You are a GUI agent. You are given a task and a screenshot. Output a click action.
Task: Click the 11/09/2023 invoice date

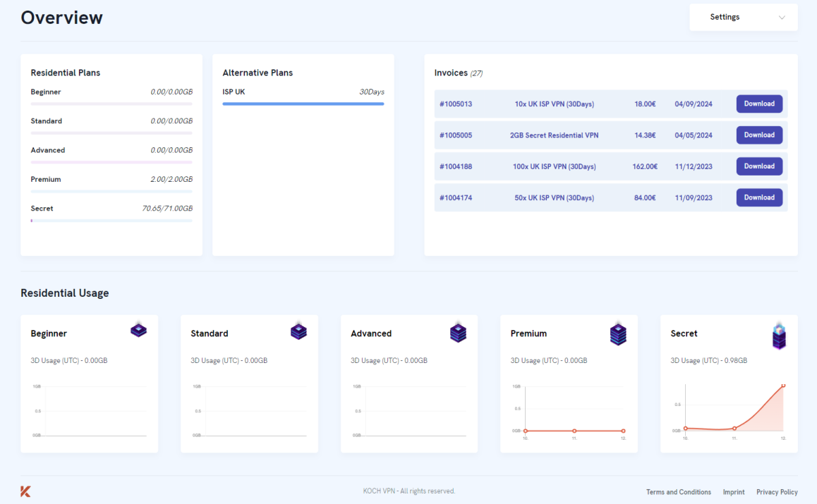[694, 198]
